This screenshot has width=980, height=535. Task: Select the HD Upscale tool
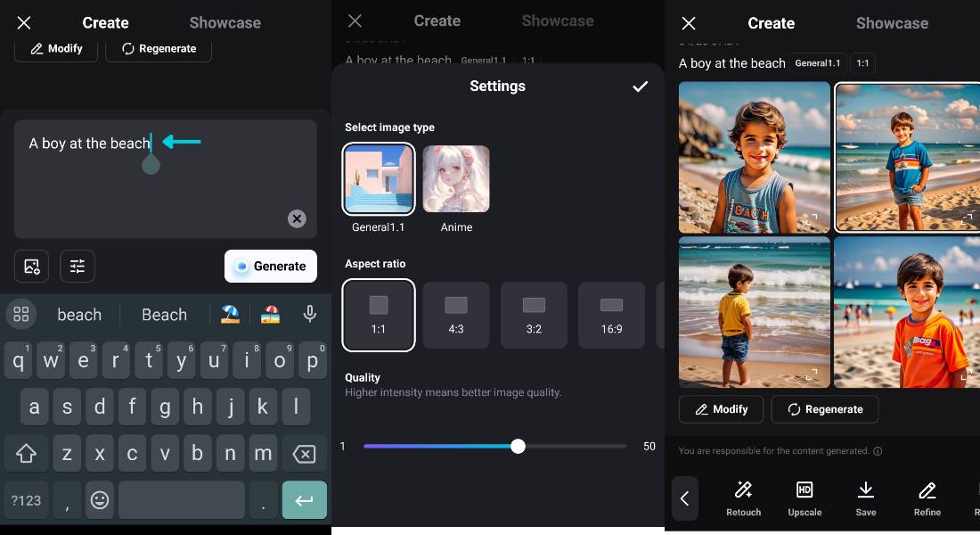(804, 498)
